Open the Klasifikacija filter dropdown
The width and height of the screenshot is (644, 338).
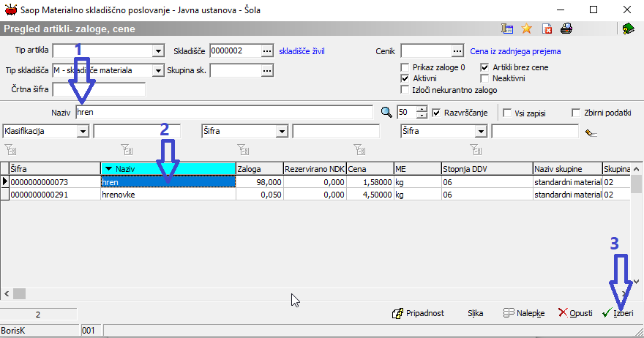click(x=83, y=132)
